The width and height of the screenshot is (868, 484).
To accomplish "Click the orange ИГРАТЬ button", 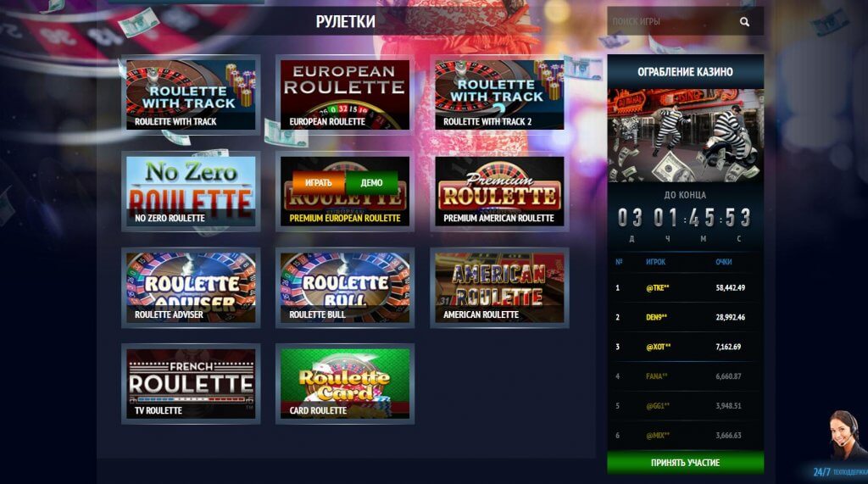I will click(319, 183).
